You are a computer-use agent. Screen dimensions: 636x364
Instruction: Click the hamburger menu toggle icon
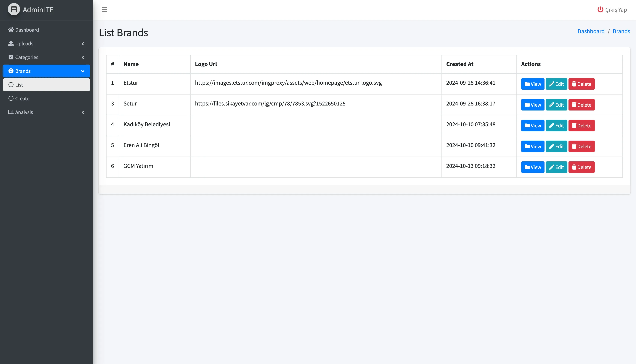(x=104, y=9)
